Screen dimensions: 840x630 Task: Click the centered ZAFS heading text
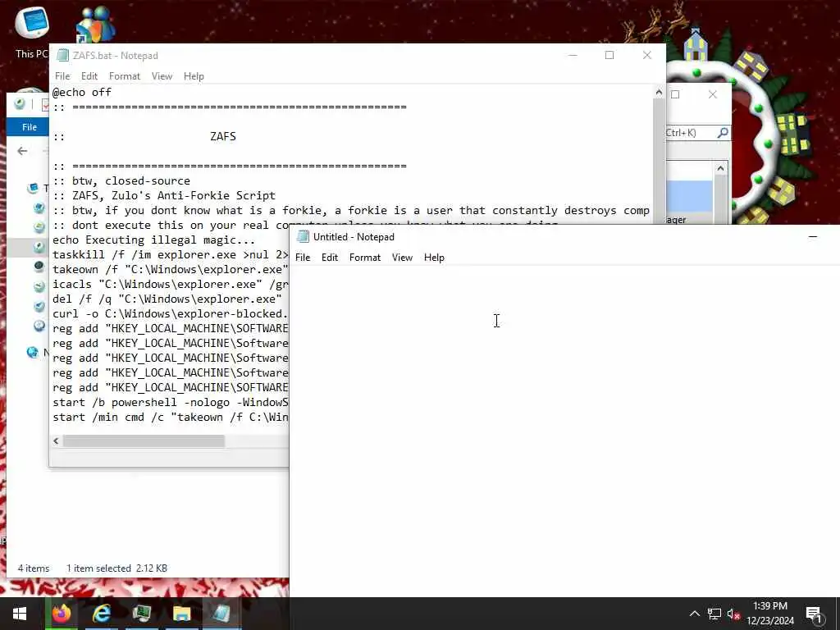tap(223, 136)
